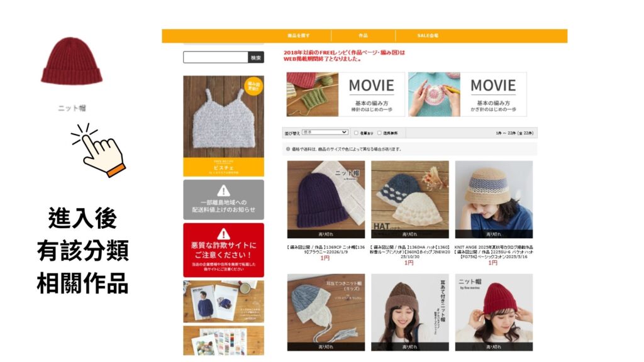The width and height of the screenshot is (644, 362).
Task: Click the pointing hand cursor icon
Action: pos(101,150)
